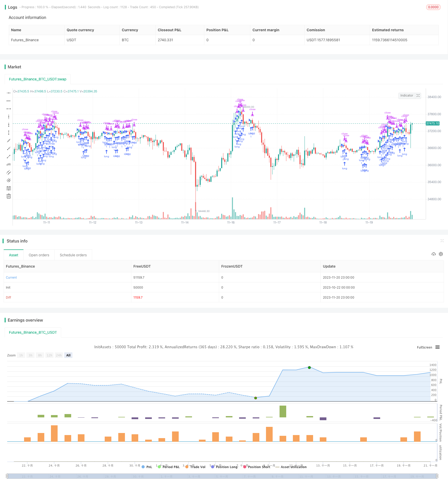
Task: Set zoom range to All
Action: pyautogui.click(x=68, y=355)
